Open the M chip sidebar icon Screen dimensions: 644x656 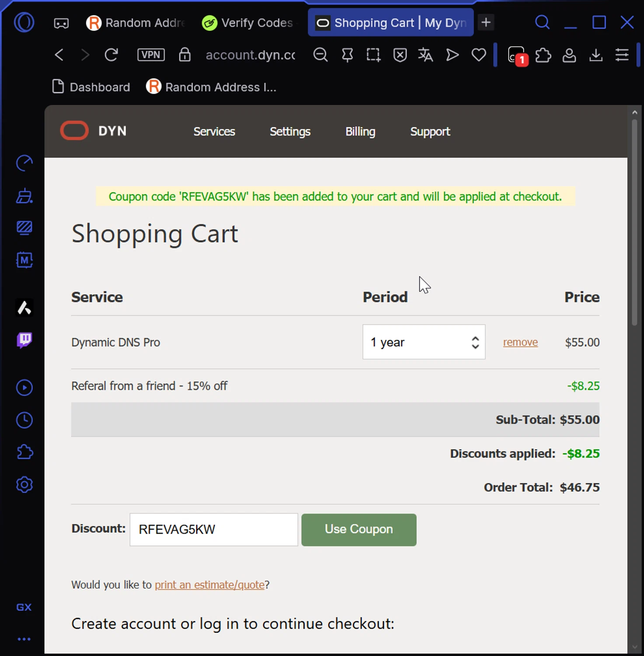(x=24, y=260)
